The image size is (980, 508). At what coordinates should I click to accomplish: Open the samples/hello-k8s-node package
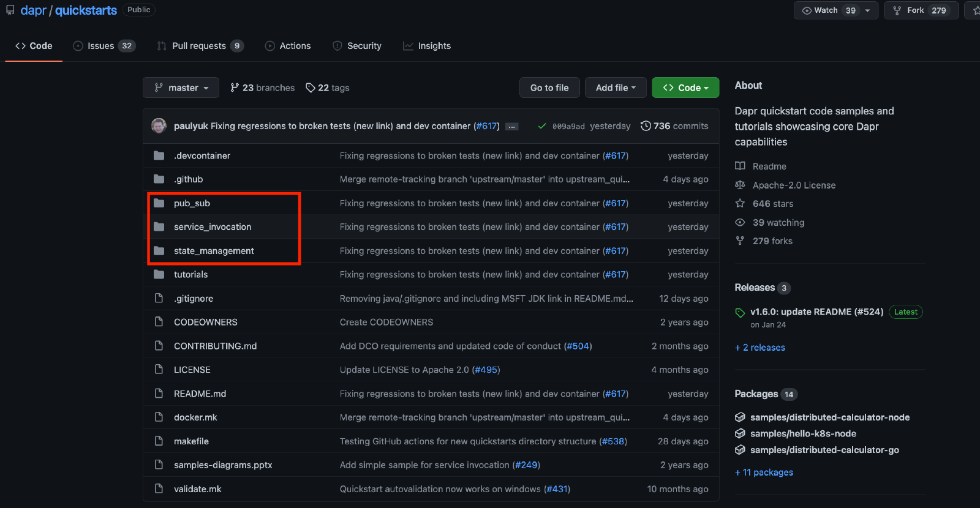pyautogui.click(x=803, y=433)
